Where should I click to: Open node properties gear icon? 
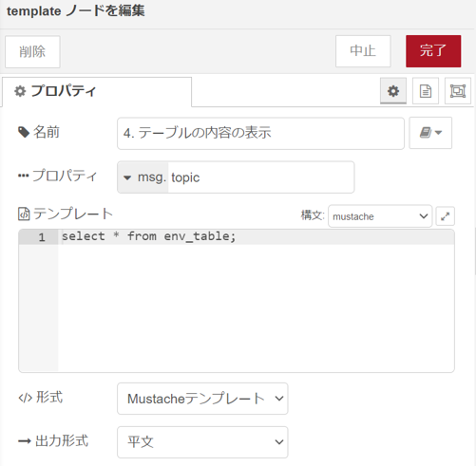point(393,91)
